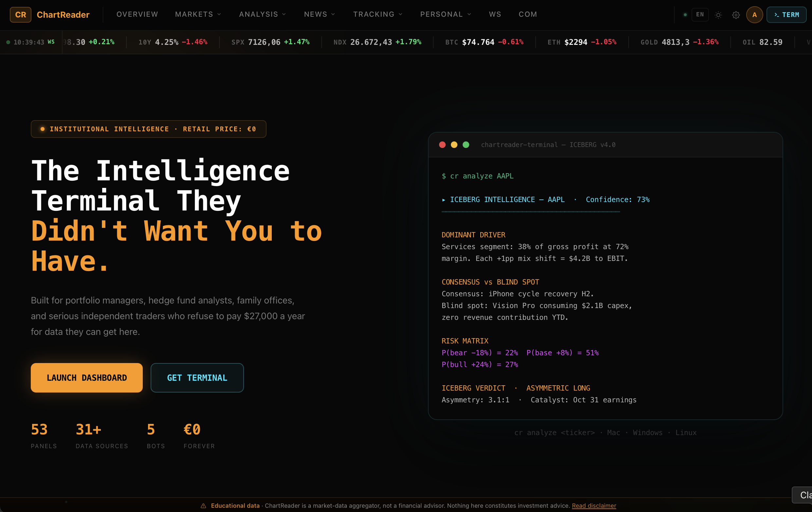Click the BTC price ticker item

click(x=484, y=42)
